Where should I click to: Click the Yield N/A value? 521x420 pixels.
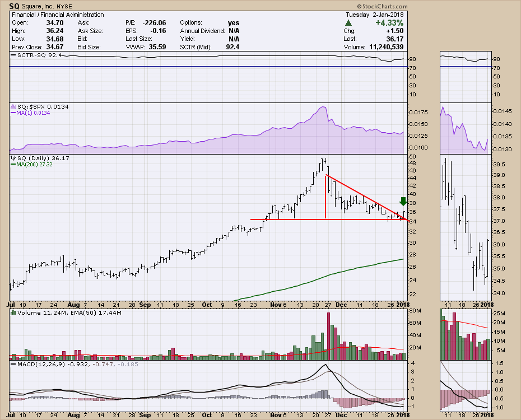tap(234, 39)
